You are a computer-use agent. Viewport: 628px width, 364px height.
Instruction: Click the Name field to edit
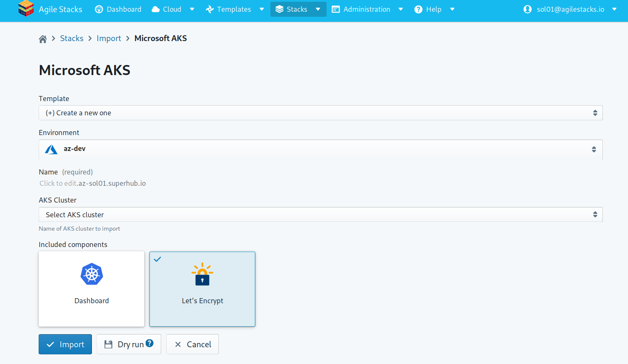click(x=58, y=183)
